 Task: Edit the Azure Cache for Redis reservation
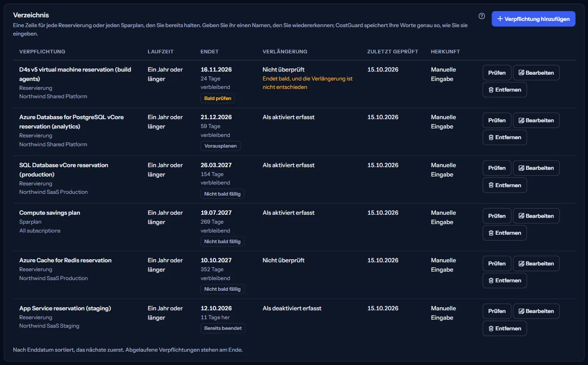point(536,264)
